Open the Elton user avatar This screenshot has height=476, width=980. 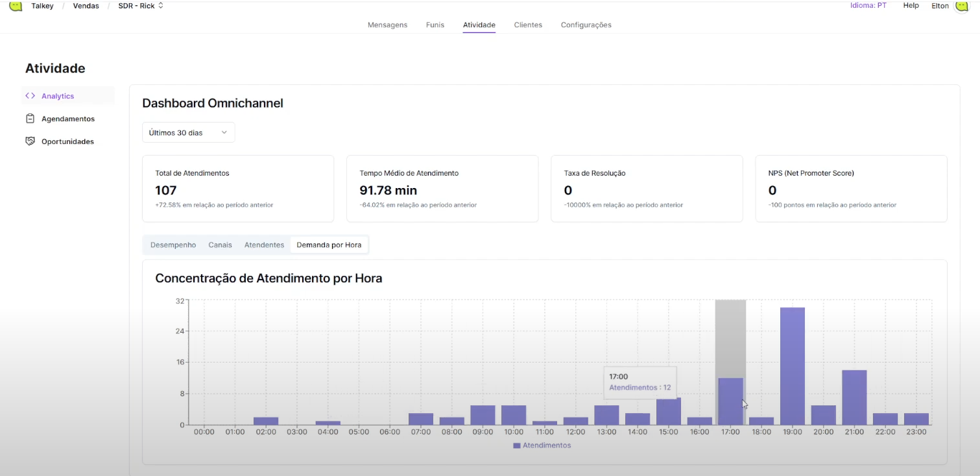962,6
